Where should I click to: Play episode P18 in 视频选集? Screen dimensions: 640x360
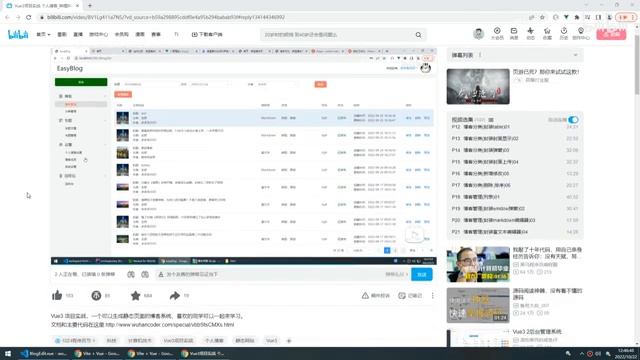coord(515,197)
